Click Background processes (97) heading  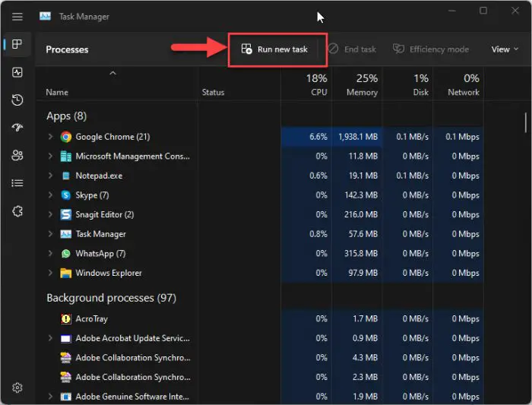click(111, 298)
